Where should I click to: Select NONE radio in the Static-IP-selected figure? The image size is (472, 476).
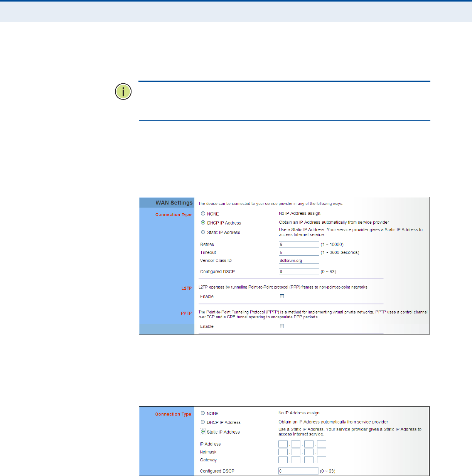point(202,413)
